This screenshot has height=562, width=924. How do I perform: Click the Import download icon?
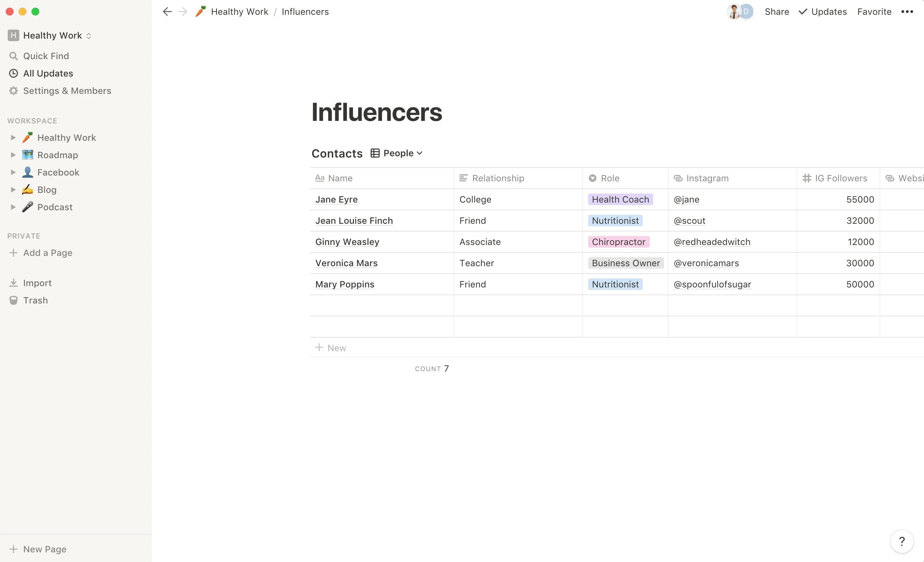point(14,283)
